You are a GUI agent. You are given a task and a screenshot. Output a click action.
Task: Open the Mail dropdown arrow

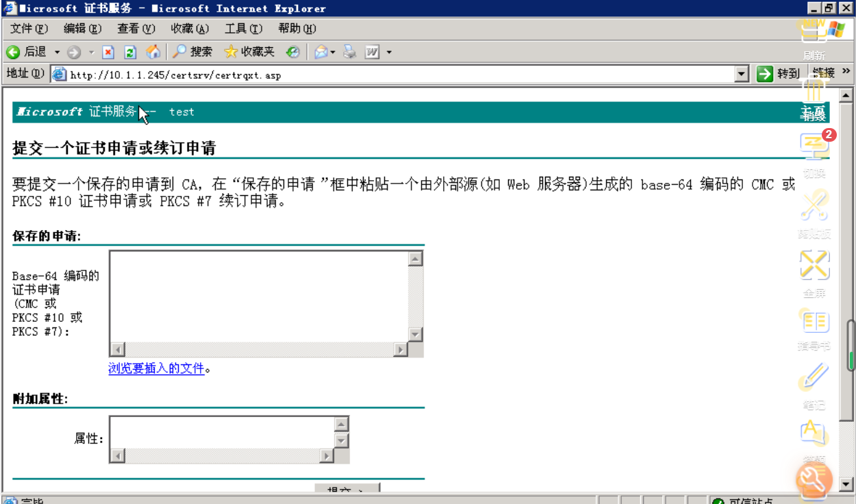(x=333, y=52)
